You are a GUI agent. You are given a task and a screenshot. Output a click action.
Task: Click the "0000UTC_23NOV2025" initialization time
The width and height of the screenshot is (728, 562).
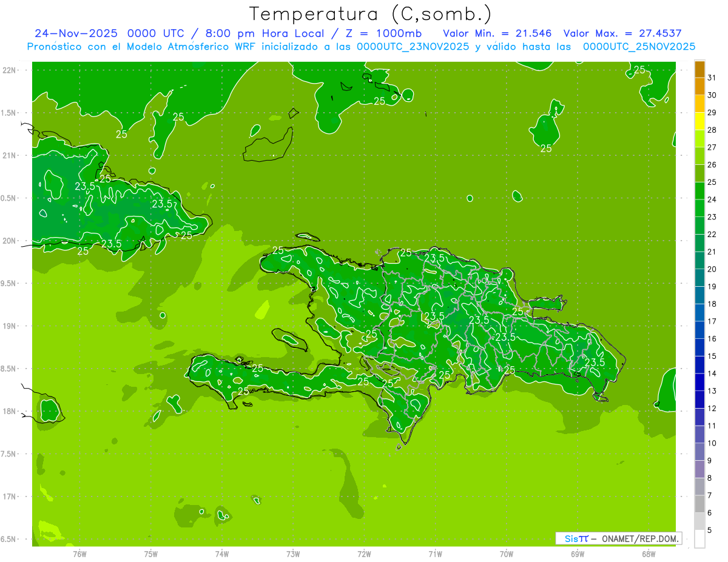click(x=413, y=47)
